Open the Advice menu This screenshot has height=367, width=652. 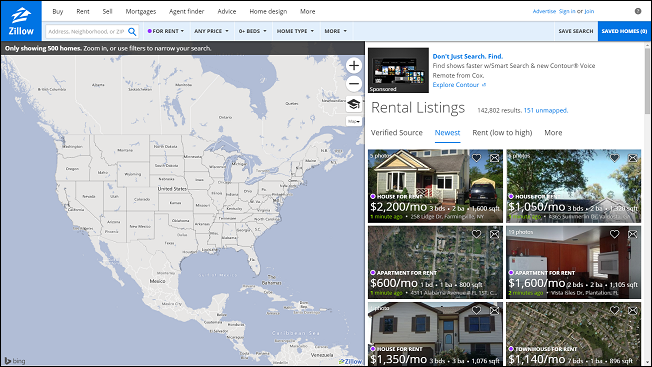[227, 12]
